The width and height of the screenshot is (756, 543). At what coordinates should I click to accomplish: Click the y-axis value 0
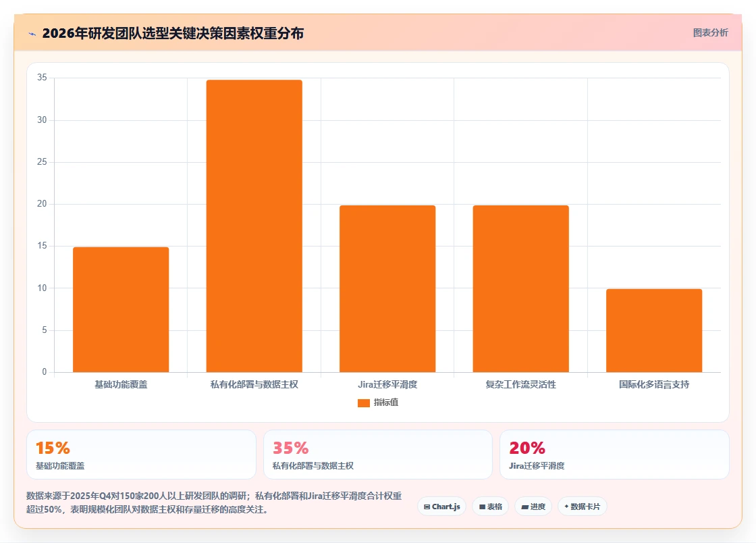click(45, 372)
